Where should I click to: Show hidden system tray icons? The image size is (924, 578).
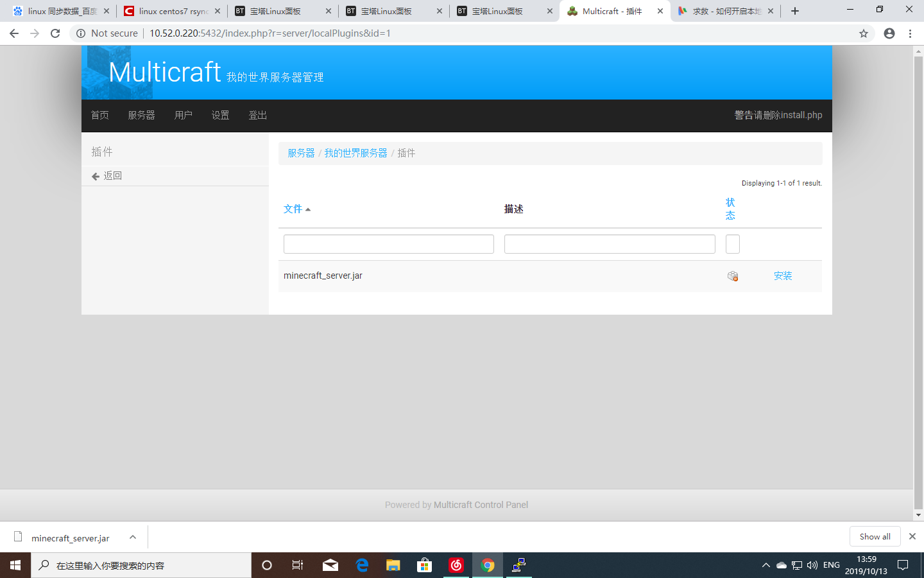[x=766, y=565]
